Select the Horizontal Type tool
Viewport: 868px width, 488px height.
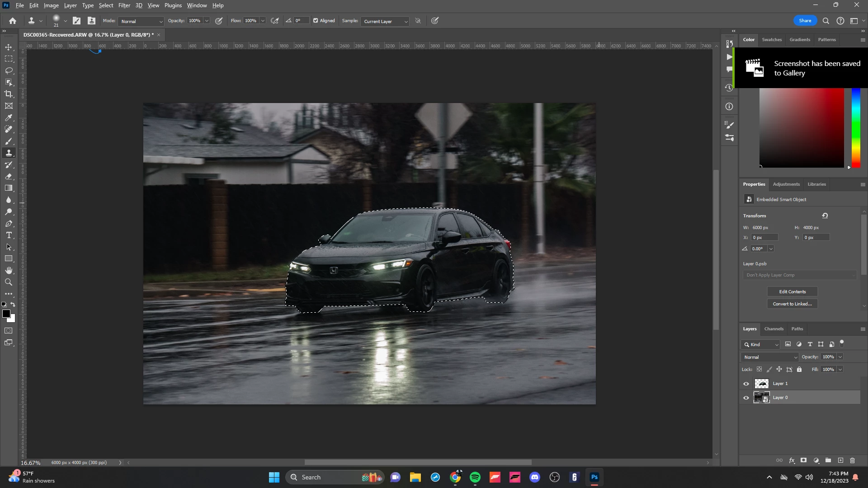point(9,235)
